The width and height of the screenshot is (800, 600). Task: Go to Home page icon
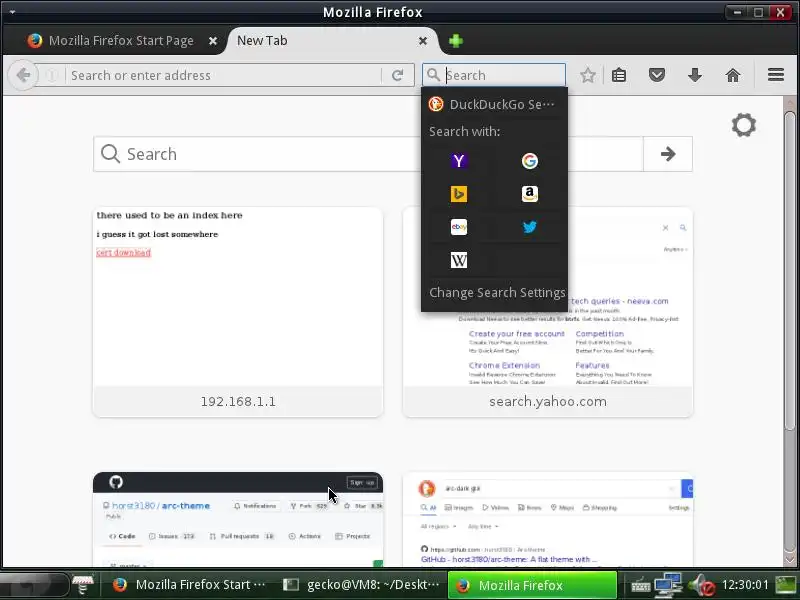click(x=733, y=76)
